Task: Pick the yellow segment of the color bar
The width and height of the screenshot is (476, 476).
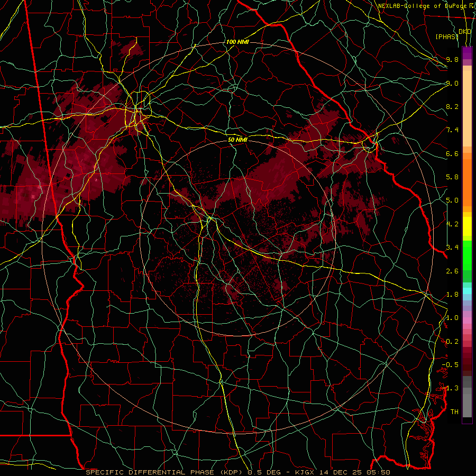Action: click(467, 226)
